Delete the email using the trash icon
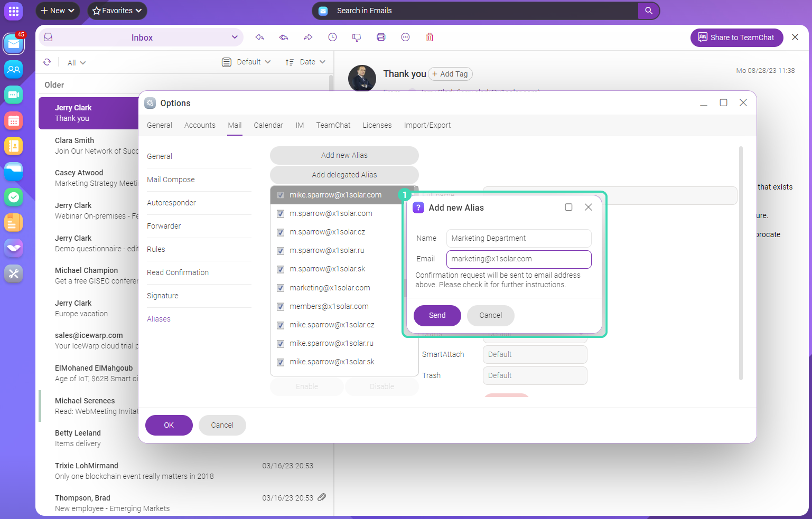This screenshot has height=519, width=812. (430, 37)
